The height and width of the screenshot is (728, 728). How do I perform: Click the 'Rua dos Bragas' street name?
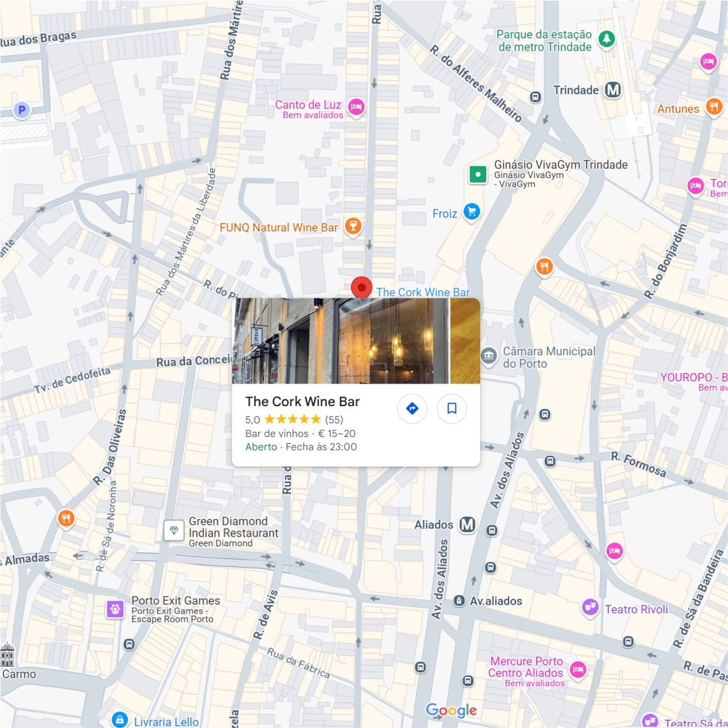tap(38, 38)
